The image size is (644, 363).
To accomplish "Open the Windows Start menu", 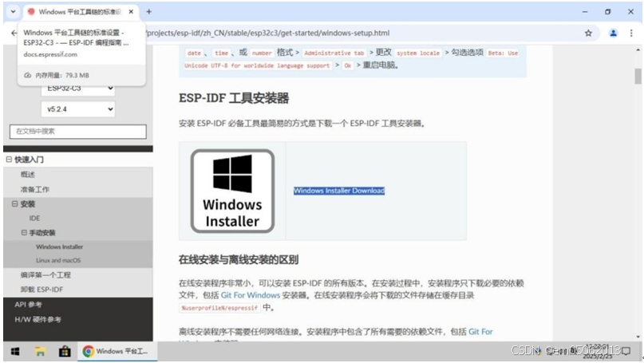I will (x=15, y=352).
